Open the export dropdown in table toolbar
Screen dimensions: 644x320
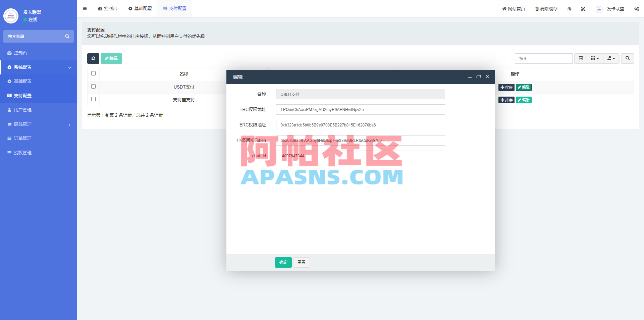pyautogui.click(x=611, y=58)
